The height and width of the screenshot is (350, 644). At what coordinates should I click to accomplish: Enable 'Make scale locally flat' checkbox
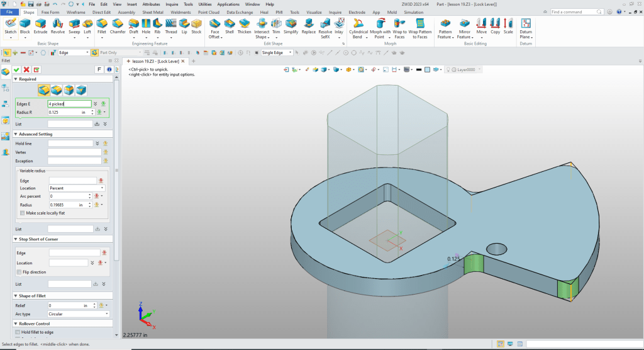[x=22, y=213]
